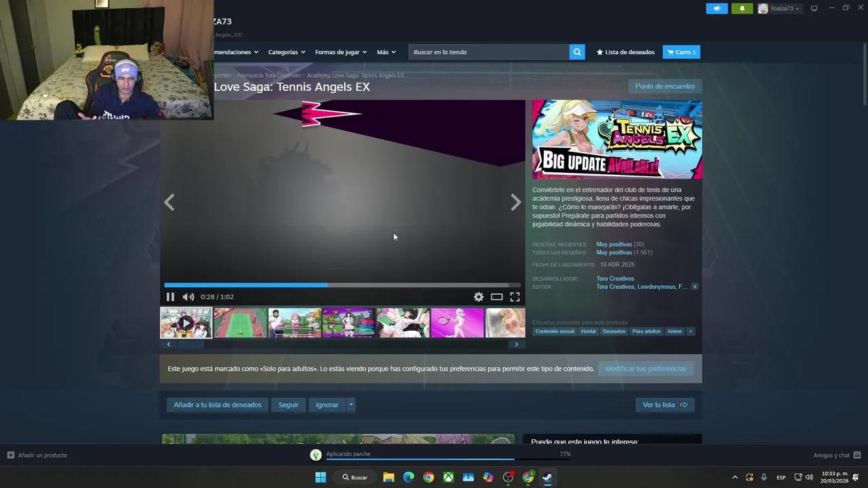868x488 pixels.
Task: Follow the Franquicia Tora Creatives breadcrumb
Action: [x=269, y=75]
